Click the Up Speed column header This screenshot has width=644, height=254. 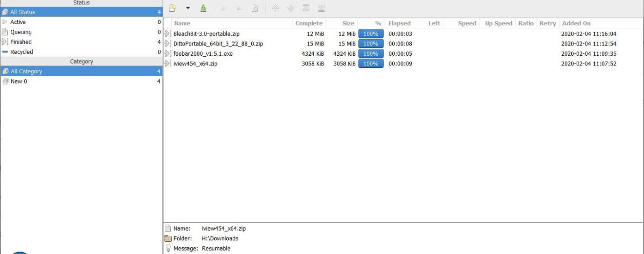[498, 23]
